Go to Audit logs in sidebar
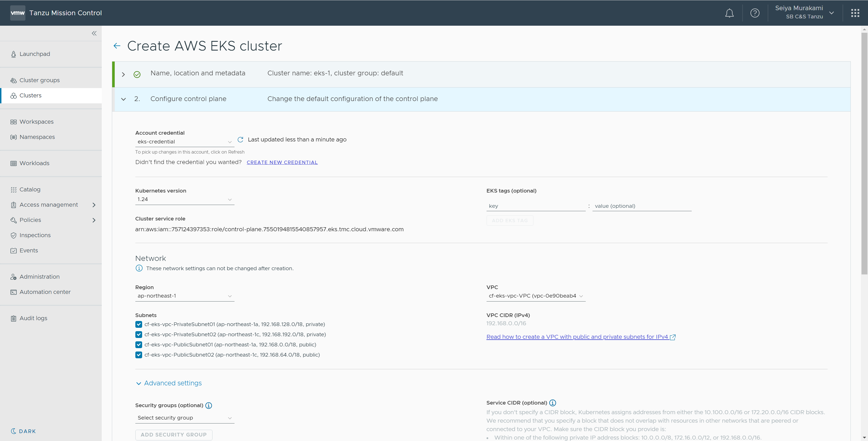868x441 pixels. click(33, 318)
